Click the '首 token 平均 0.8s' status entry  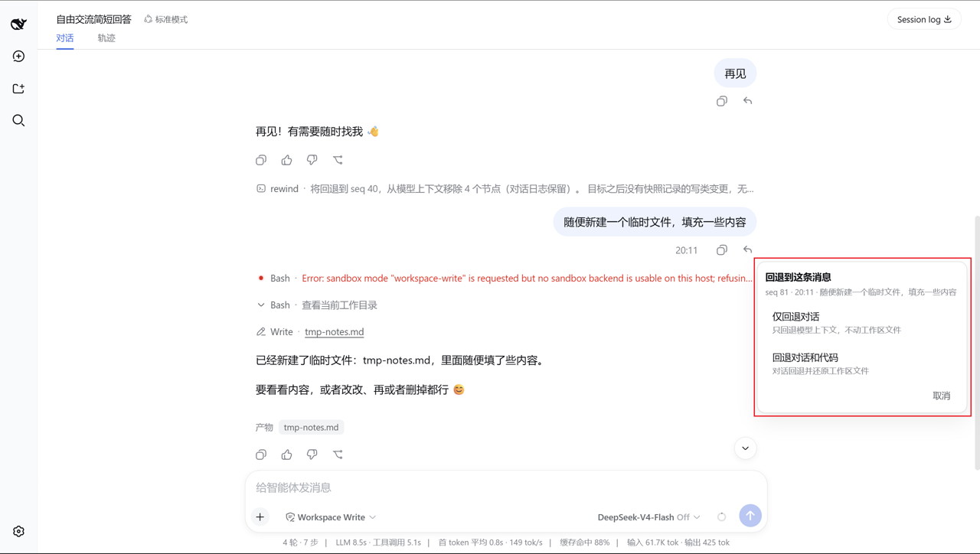point(490,543)
